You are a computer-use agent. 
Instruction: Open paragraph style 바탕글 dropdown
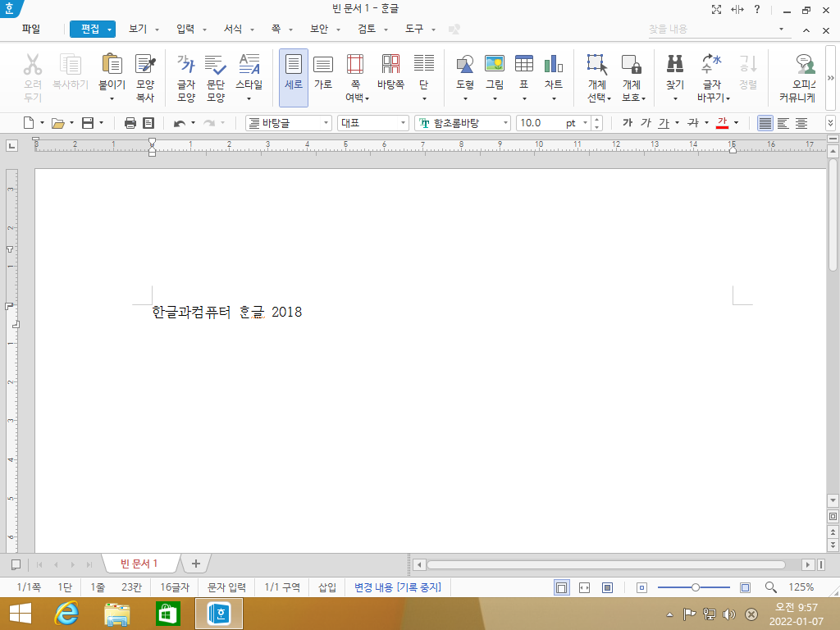(326, 123)
